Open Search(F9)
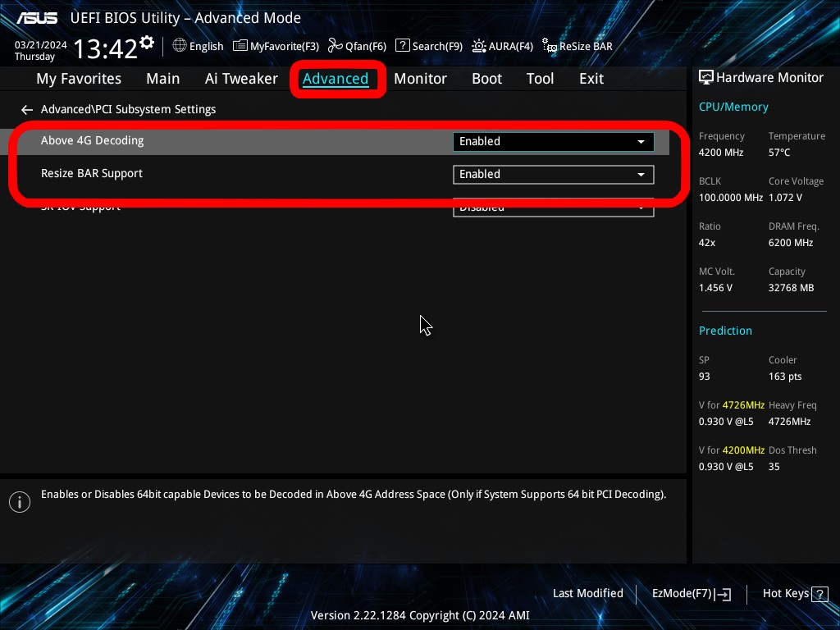Viewport: 840px width, 630px height. click(429, 46)
